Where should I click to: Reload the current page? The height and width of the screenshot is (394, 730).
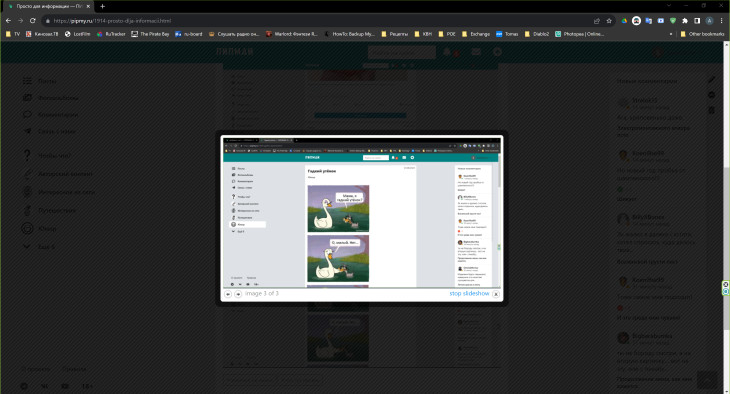point(33,21)
